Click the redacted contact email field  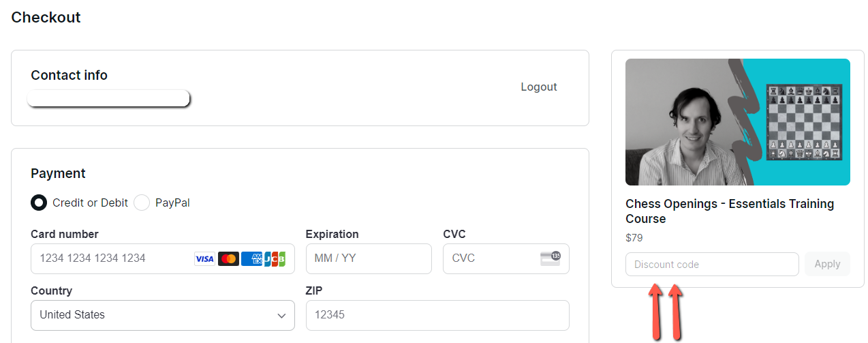point(108,99)
